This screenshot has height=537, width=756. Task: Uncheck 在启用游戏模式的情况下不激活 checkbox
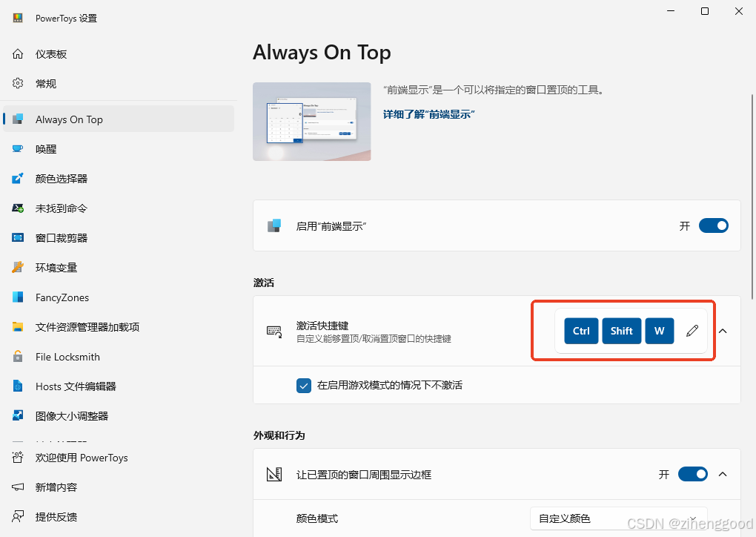click(304, 386)
